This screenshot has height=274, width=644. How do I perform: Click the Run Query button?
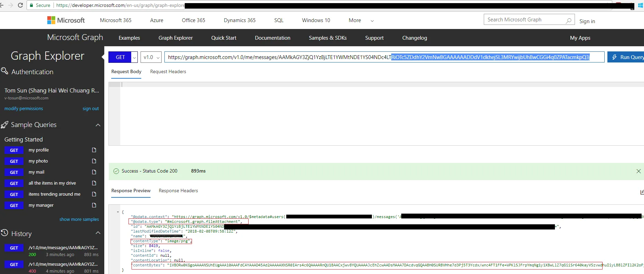tap(626, 57)
